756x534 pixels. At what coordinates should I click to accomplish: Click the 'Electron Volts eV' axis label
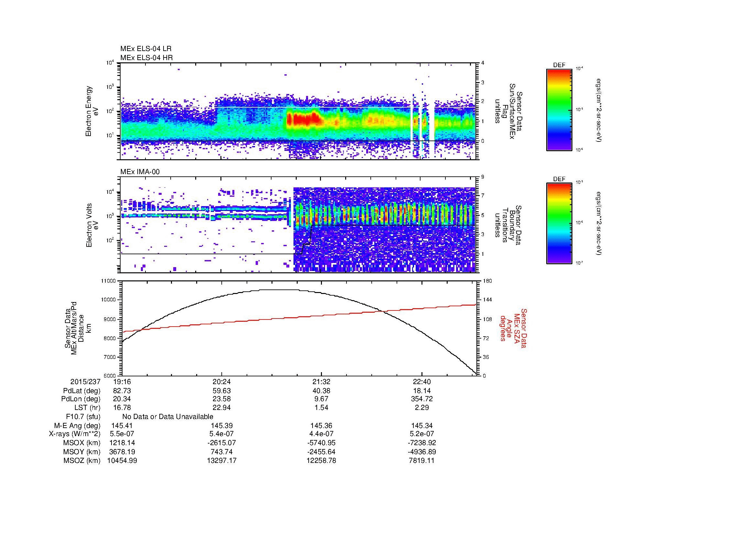[x=92, y=225]
